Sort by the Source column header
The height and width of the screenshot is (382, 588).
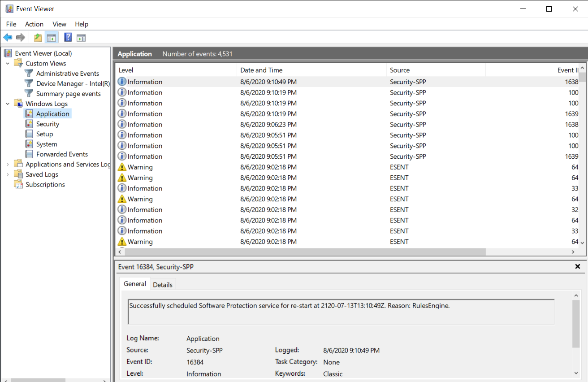point(436,70)
